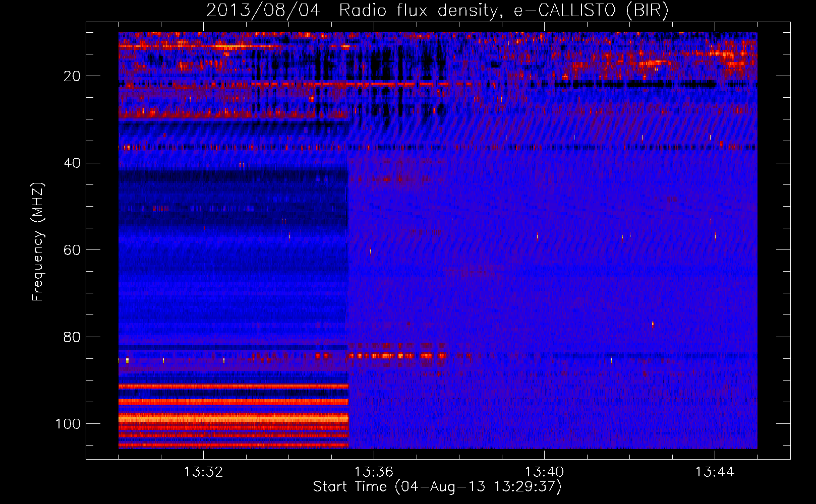The height and width of the screenshot is (504, 816).
Task: Click the "Frequency (MHZ)" vertical axis label
Action: click(x=38, y=242)
